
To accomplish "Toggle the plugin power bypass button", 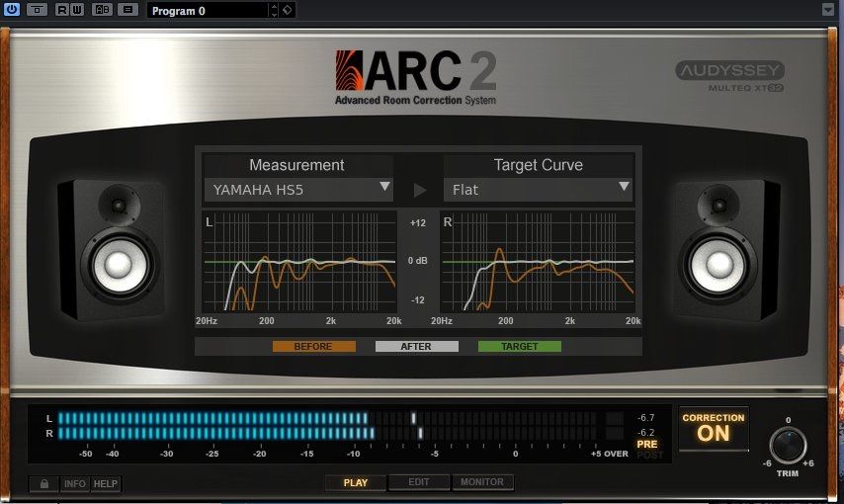I will 11,9.
